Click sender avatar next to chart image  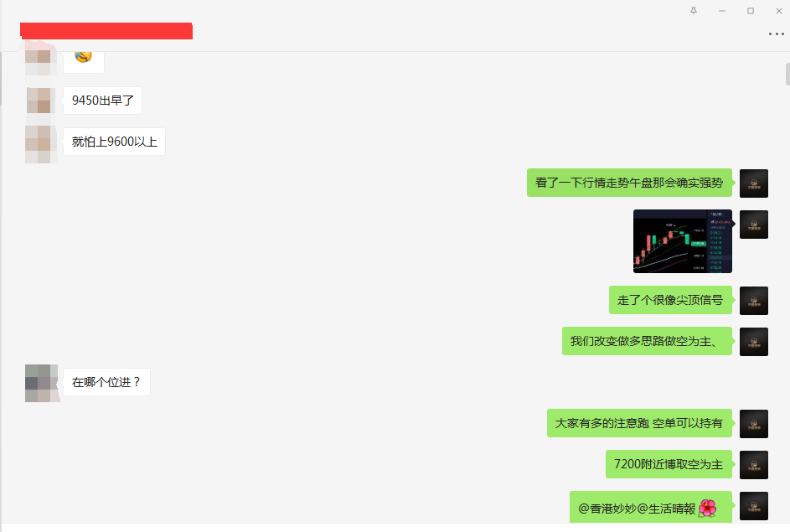pyautogui.click(x=754, y=225)
